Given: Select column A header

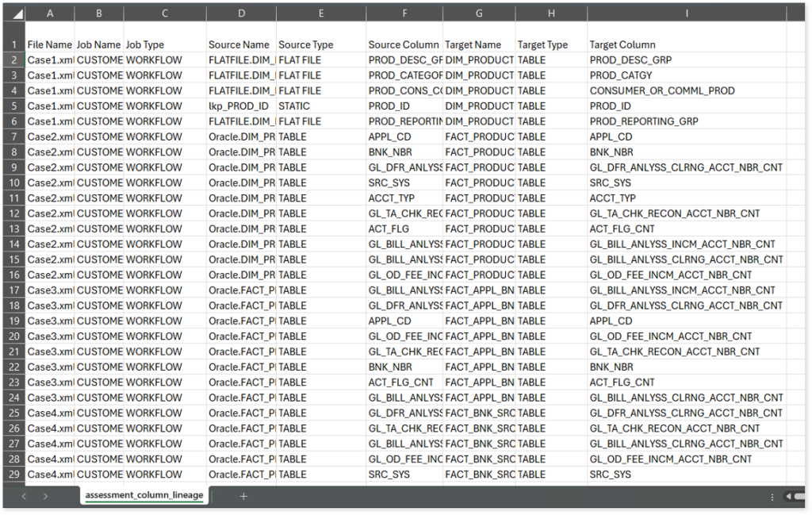Looking at the screenshot, I should click(x=50, y=13).
